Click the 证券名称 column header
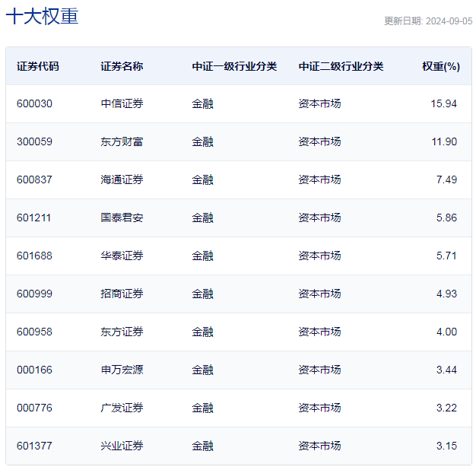 (x=122, y=66)
